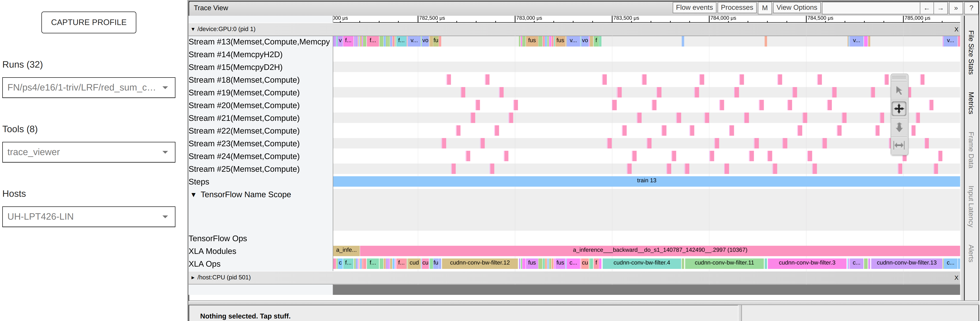
Task: Select the 'train 13' step bar
Action: [646, 181]
